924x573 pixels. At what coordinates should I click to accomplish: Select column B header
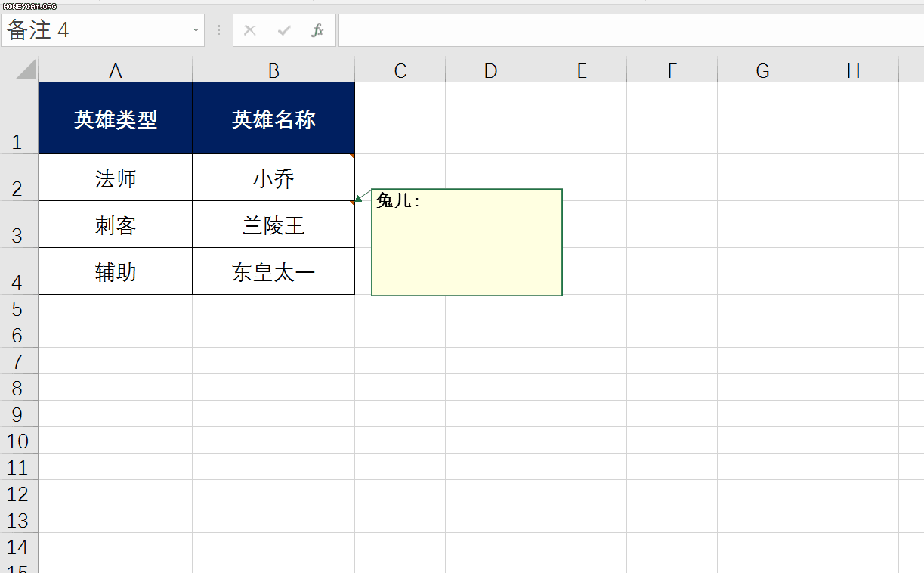[273, 70]
